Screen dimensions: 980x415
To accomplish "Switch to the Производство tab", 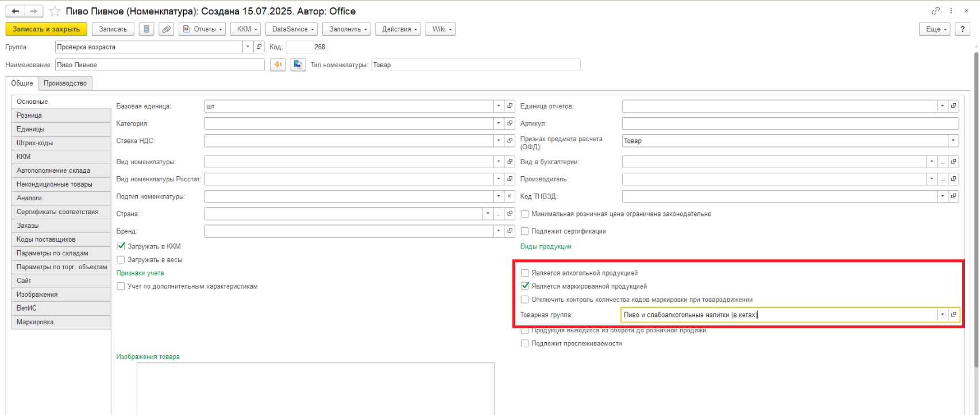I will [x=65, y=83].
